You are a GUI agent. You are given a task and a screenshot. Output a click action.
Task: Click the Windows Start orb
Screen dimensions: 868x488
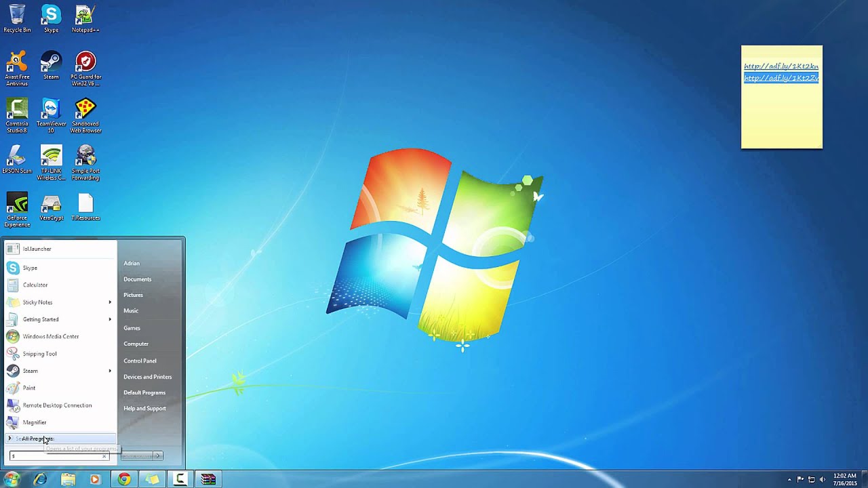coord(12,479)
